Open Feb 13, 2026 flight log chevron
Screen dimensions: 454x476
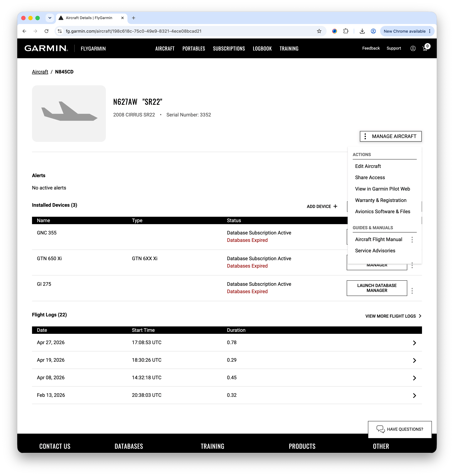coord(415,396)
